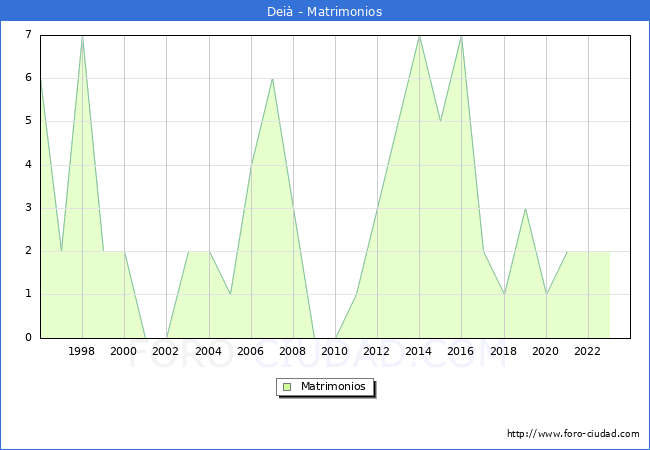Click the y-axis value 7
The height and width of the screenshot is (450, 650).
(x=28, y=34)
